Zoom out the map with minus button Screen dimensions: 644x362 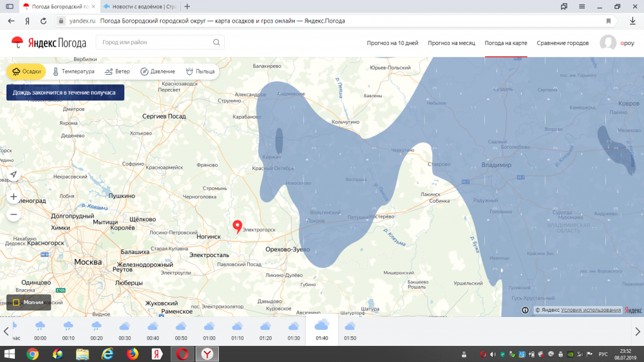coord(14,214)
